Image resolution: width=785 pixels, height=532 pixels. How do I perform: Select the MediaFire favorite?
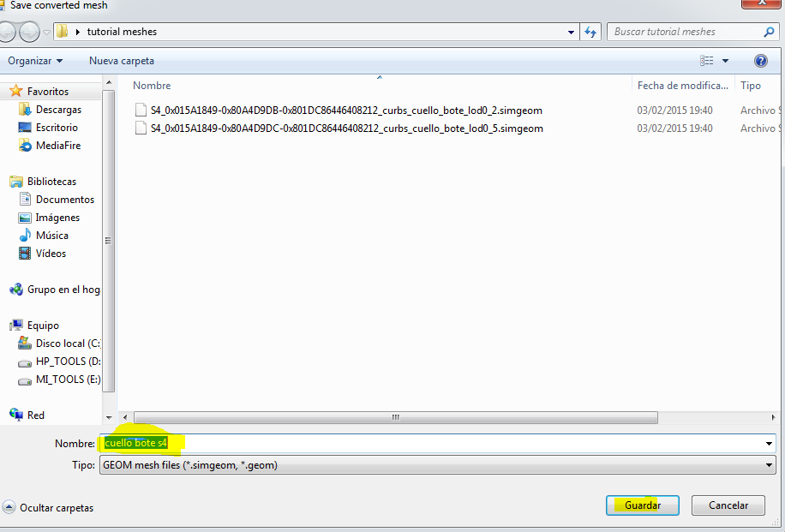click(x=58, y=146)
